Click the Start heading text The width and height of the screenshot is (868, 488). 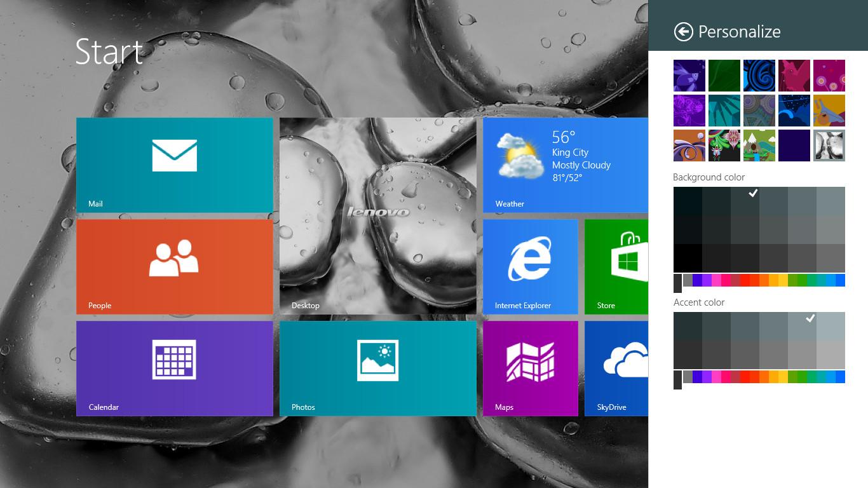click(x=109, y=51)
